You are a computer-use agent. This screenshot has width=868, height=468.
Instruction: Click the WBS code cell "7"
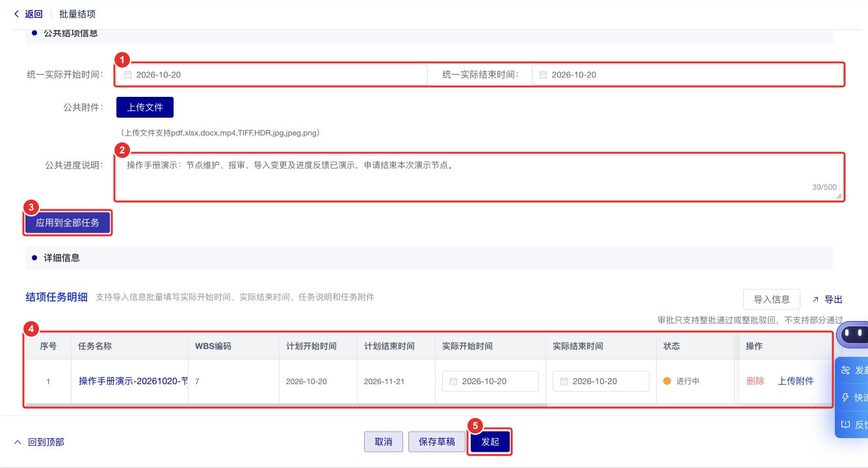point(197,382)
